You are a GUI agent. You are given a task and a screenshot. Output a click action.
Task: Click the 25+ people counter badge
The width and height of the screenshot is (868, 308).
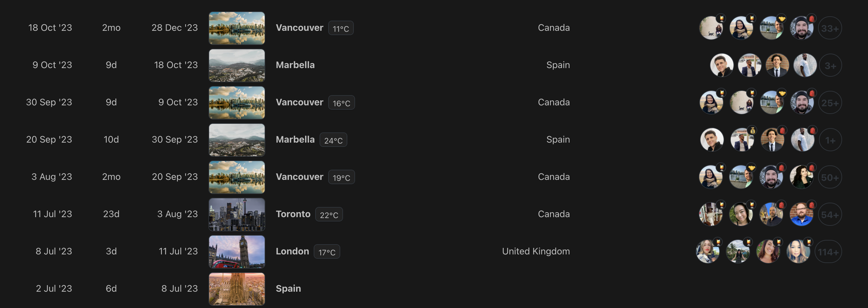tap(829, 103)
